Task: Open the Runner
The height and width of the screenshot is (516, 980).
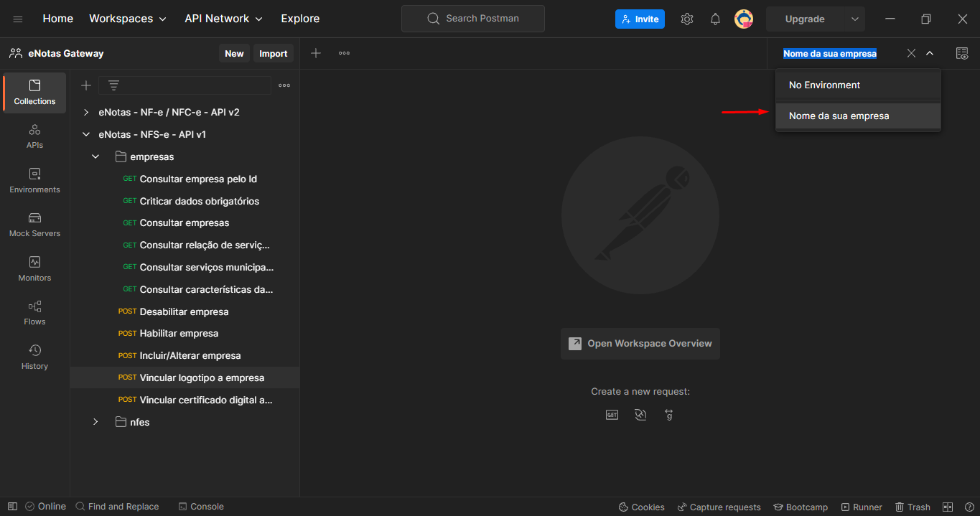Action: (862, 507)
